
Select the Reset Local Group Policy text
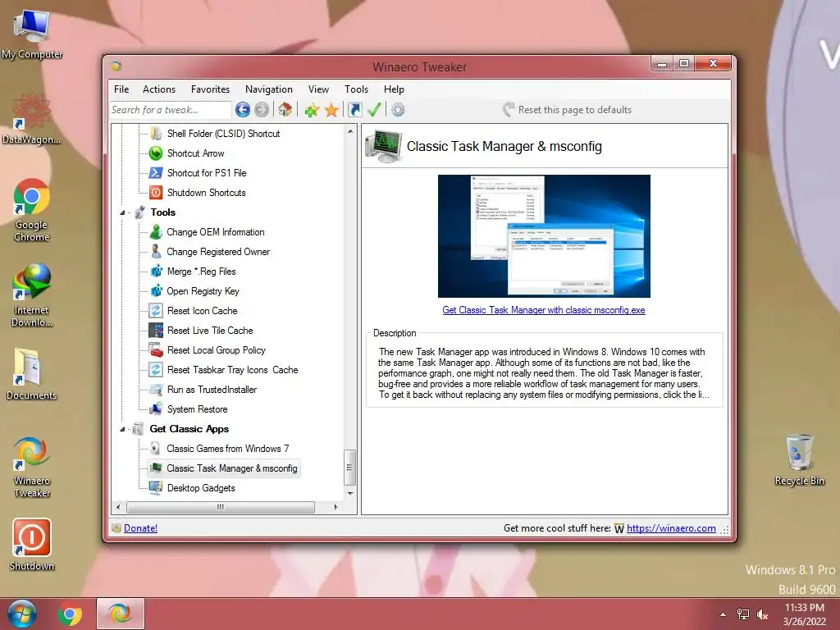(217, 350)
